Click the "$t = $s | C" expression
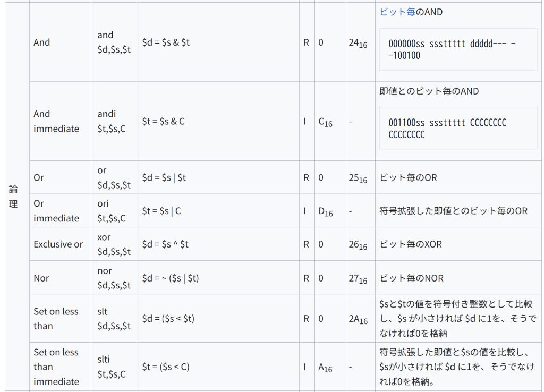Viewport: 544px width, 392px height. pyautogui.click(x=161, y=211)
